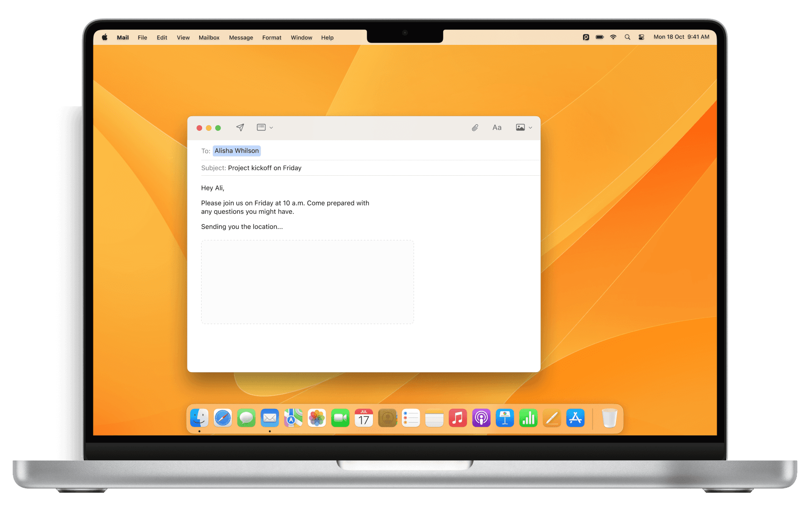This screenshot has height=510, width=812.
Task: Open the Help menu
Action: click(327, 37)
